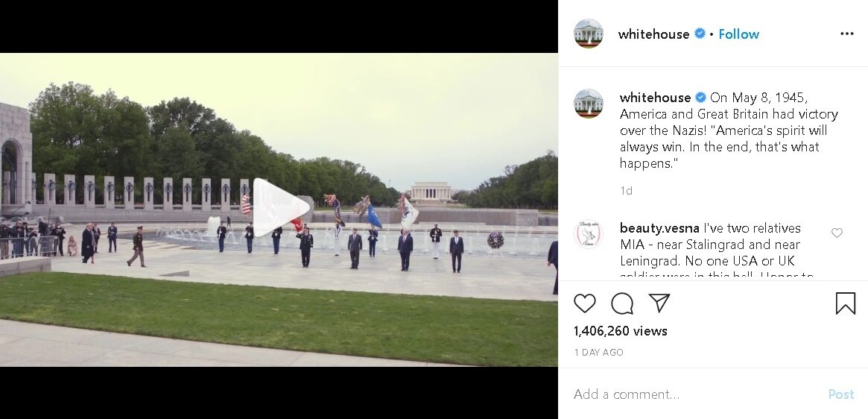Click the whitehouse avatar in the header
The image size is (868, 419).
tap(589, 34)
